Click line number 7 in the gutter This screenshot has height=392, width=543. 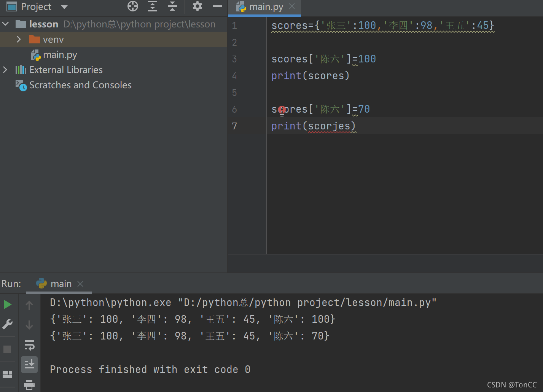coord(234,126)
